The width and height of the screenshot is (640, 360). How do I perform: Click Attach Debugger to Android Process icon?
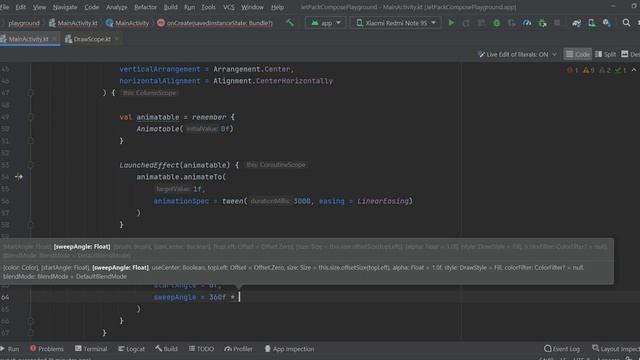542,23
